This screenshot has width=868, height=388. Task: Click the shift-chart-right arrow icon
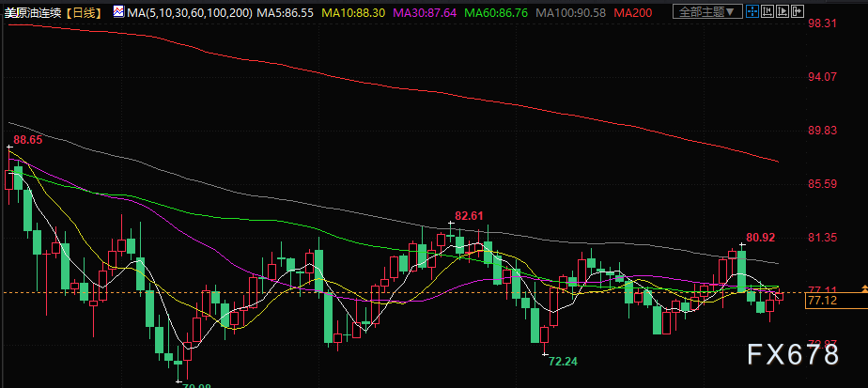798,11
